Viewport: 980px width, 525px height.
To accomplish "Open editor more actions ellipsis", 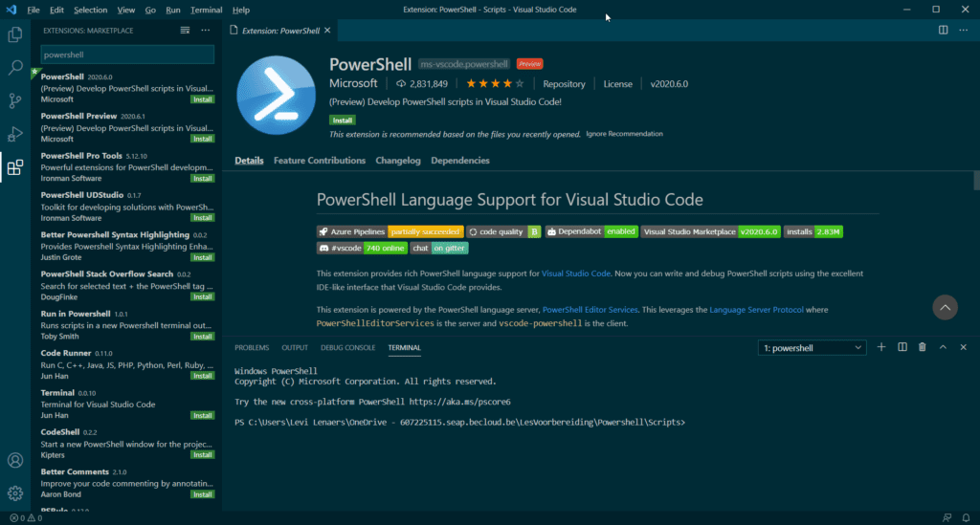I will [963, 30].
